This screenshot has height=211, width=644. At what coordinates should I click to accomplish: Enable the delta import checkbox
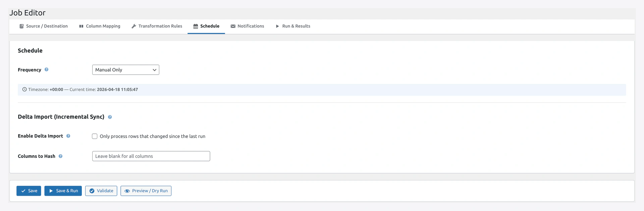pyautogui.click(x=95, y=136)
